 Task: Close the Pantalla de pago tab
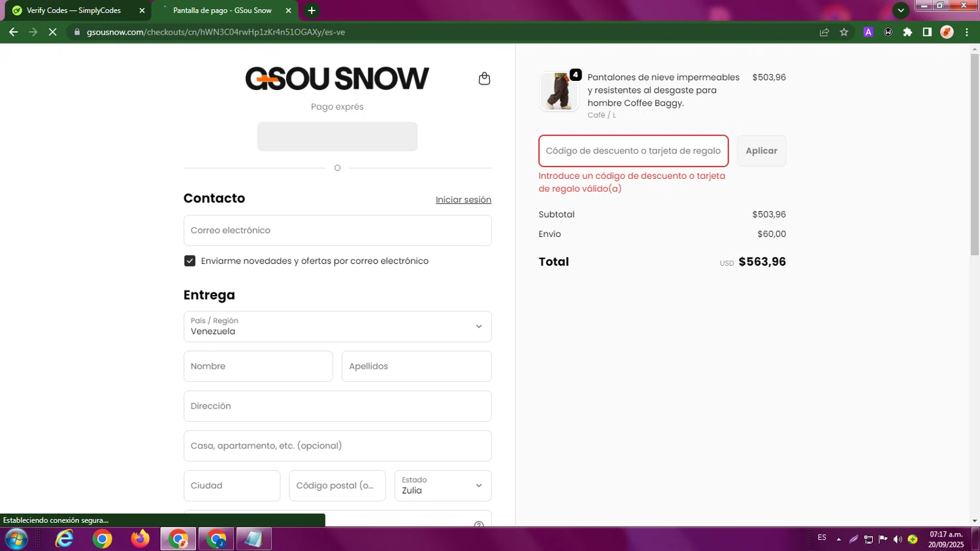(x=288, y=10)
